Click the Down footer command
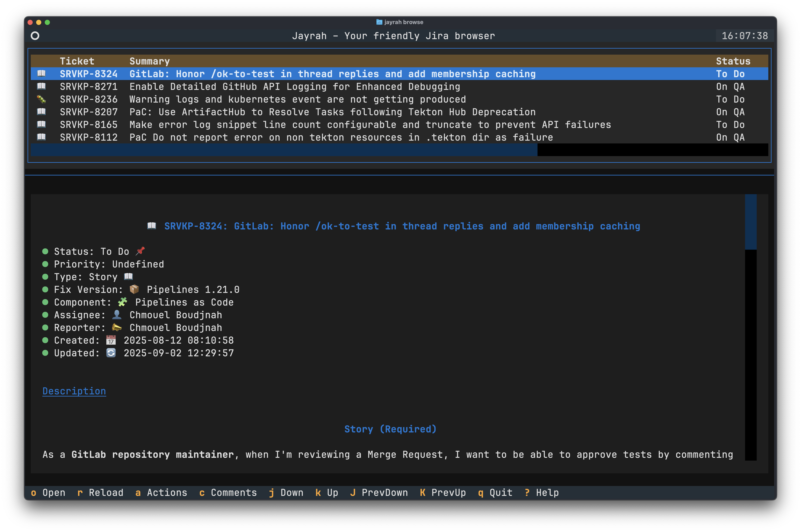The image size is (801, 532). pyautogui.click(x=286, y=492)
